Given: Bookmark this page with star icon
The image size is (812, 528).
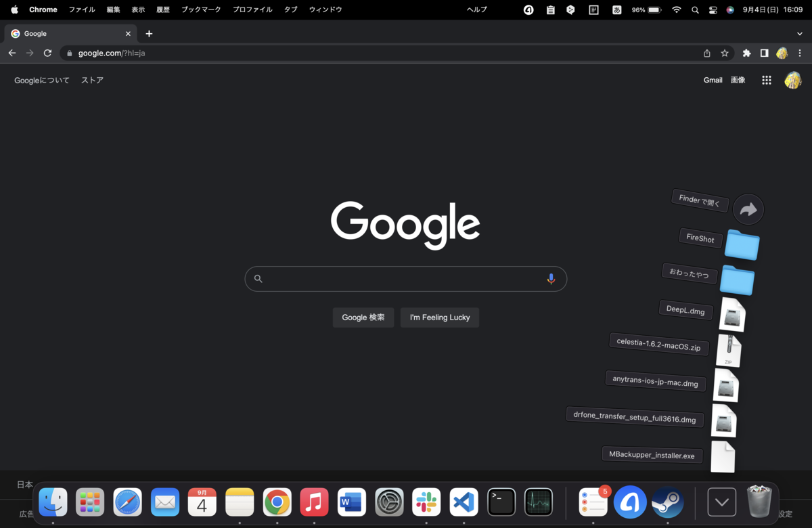Looking at the screenshot, I should 725,53.
